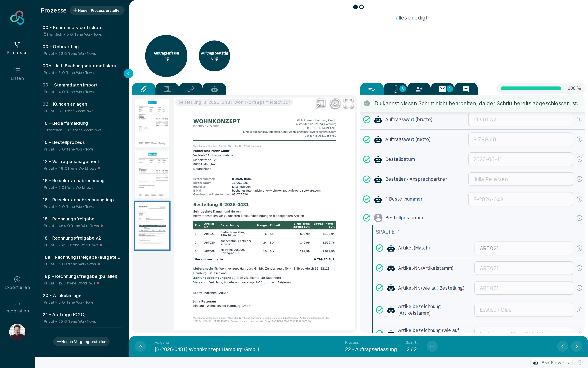
Task: Switch to the links tab
Action: point(191,89)
